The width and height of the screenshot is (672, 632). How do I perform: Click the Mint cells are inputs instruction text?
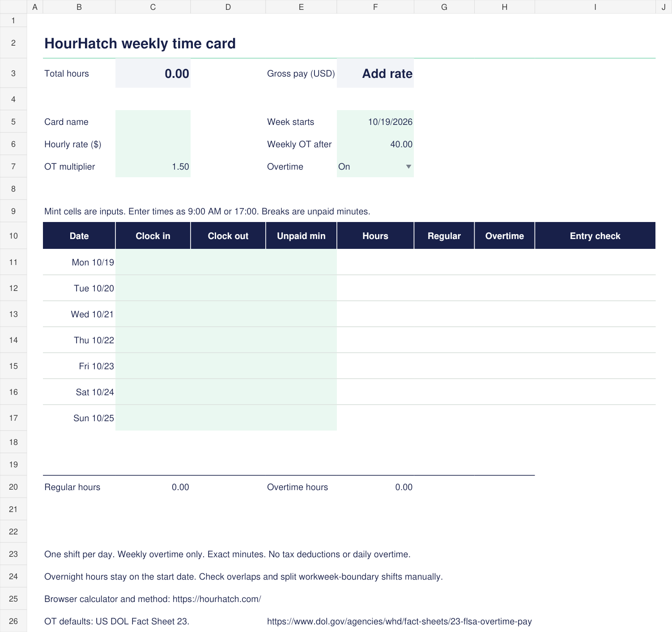tap(207, 211)
